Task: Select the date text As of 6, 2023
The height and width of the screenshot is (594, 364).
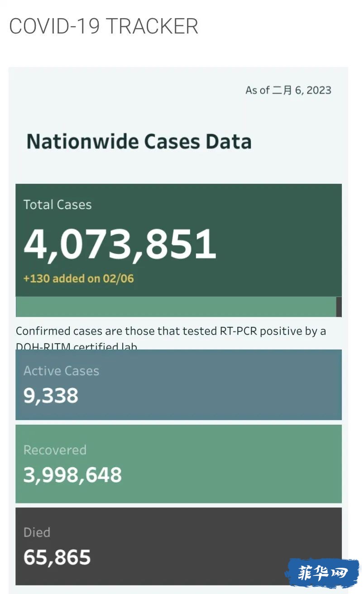Action: pyautogui.click(x=288, y=90)
